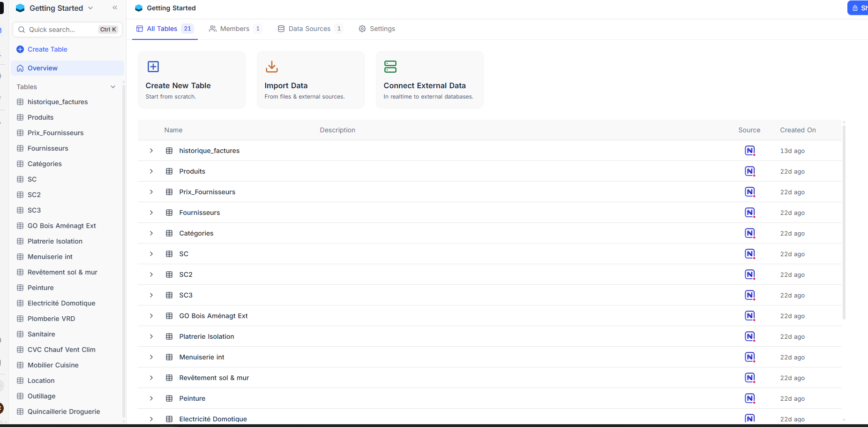The image size is (868, 427).
Task: Click the Share button at top right
Action: [x=858, y=8]
